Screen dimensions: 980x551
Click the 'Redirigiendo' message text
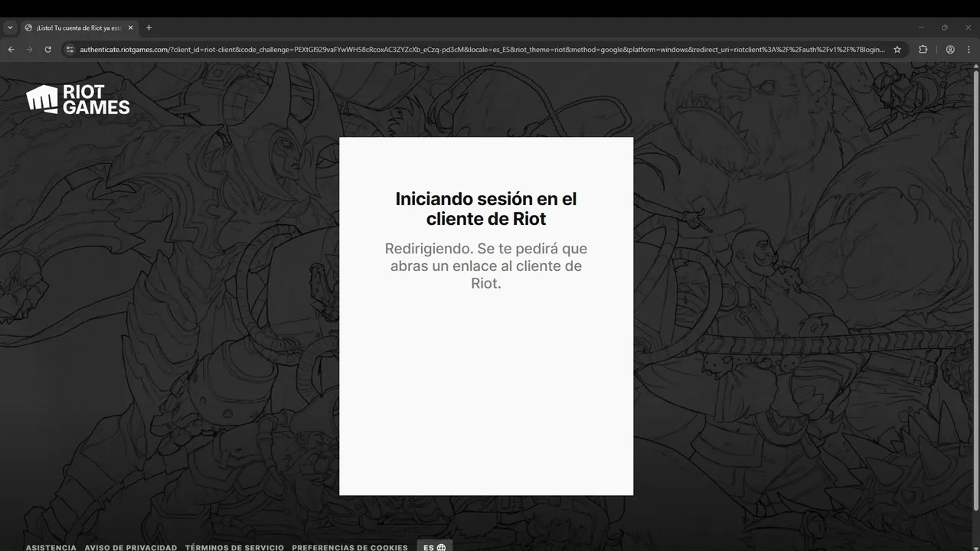(x=486, y=266)
